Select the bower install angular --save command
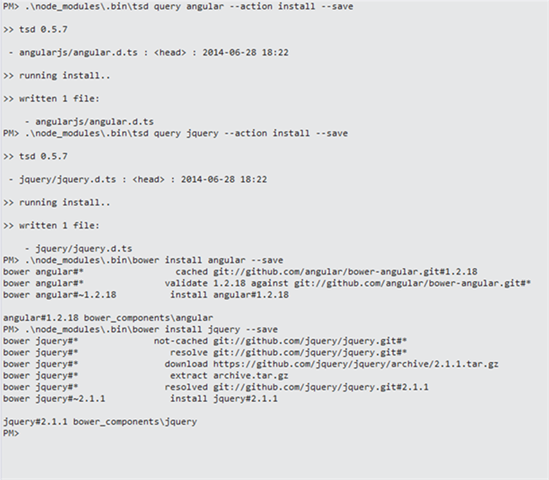The image size is (549, 480). [143, 260]
